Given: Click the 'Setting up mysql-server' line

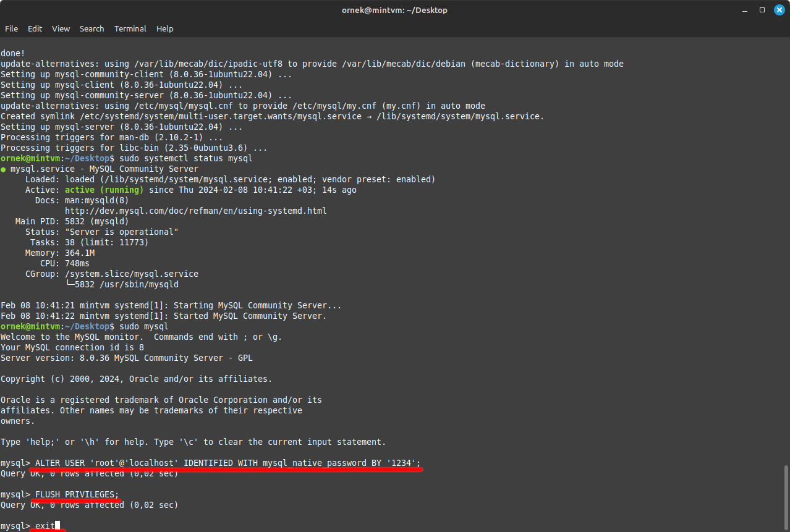Looking at the screenshot, I should pos(122,127).
